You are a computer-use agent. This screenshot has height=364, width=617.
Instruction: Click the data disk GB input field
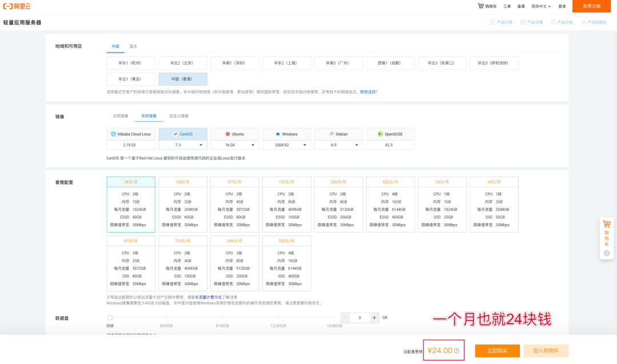click(360, 318)
